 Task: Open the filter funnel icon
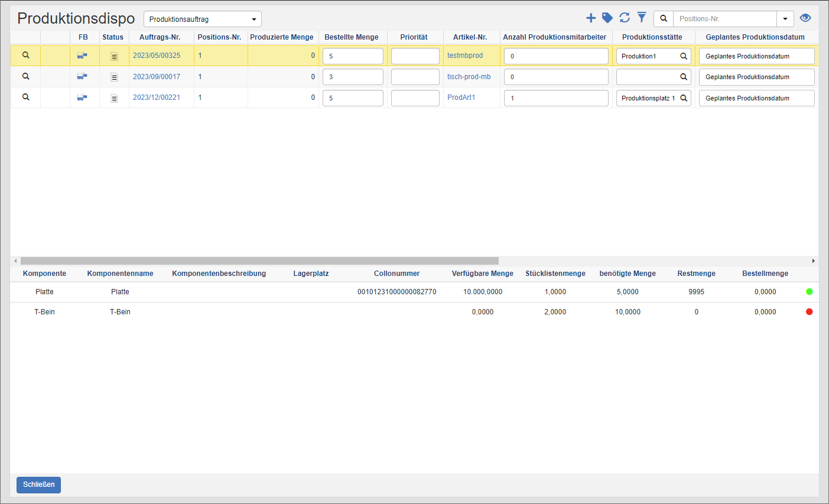[x=642, y=18]
